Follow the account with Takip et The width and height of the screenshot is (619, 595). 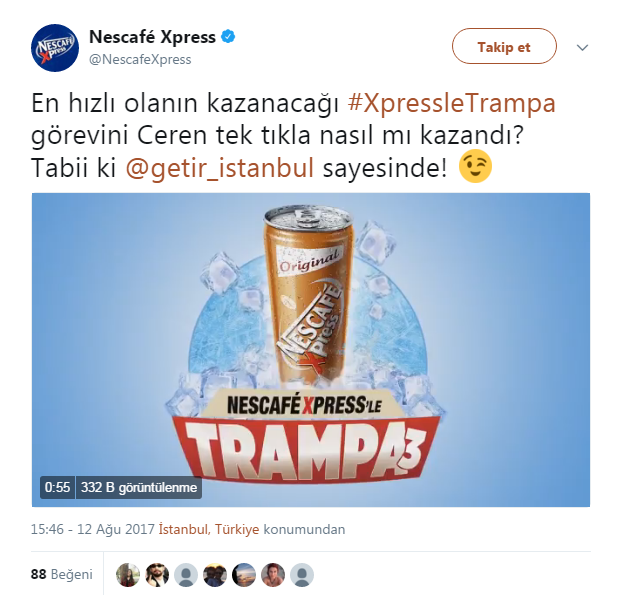click(x=504, y=46)
